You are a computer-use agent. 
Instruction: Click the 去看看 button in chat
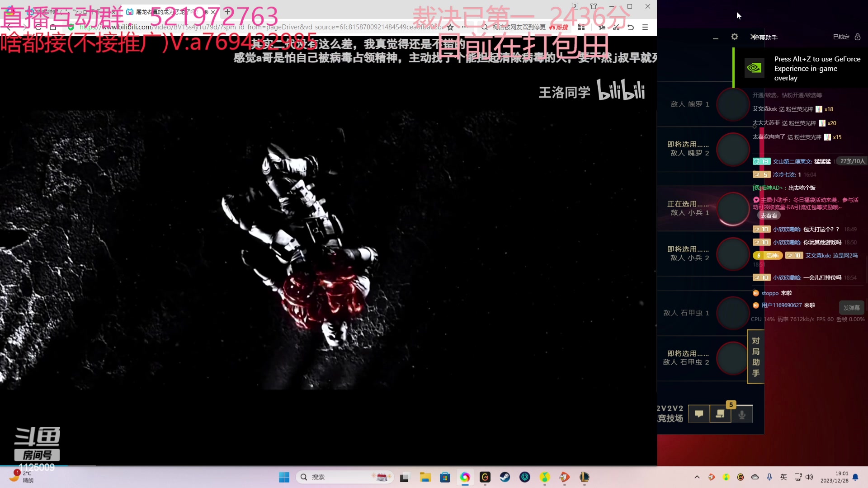769,216
